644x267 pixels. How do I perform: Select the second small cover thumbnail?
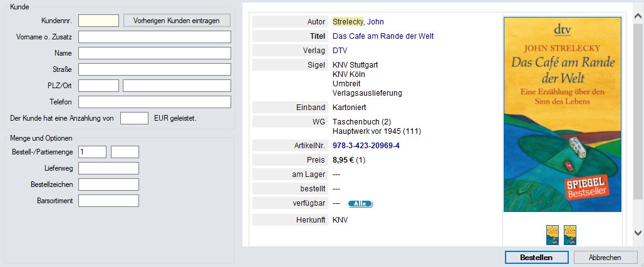click(x=569, y=234)
